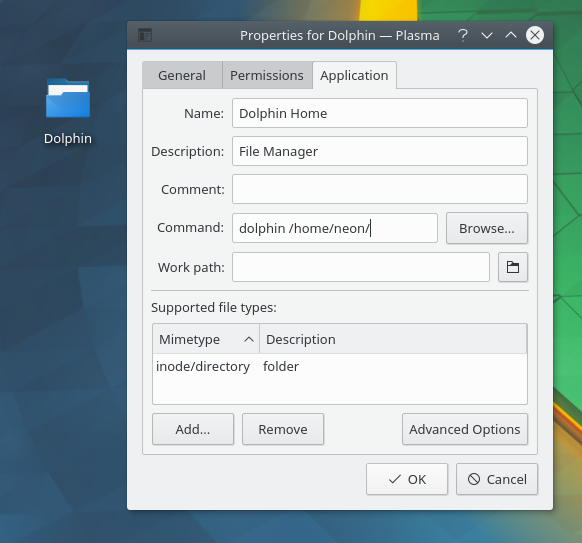Maximize the dialog with up chevron
Screen dimensions: 582x543
click(511, 35)
